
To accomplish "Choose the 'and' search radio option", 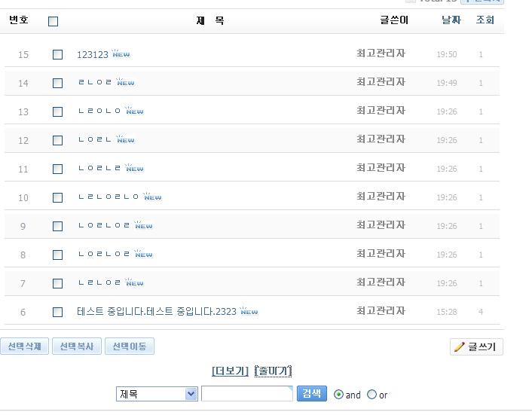I will [338, 395].
